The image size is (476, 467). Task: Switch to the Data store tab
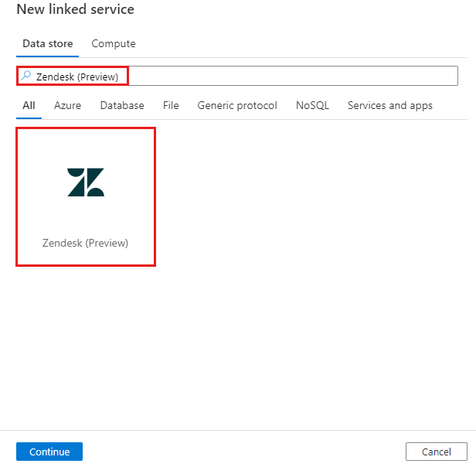tap(47, 43)
